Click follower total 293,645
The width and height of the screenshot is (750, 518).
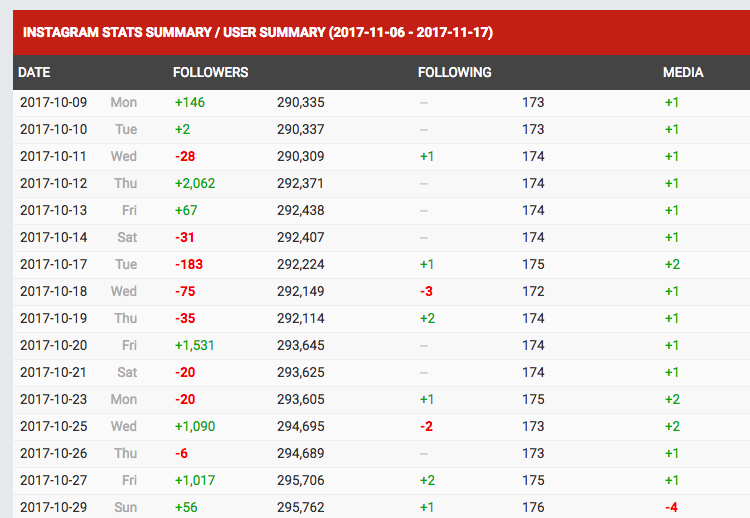300,345
